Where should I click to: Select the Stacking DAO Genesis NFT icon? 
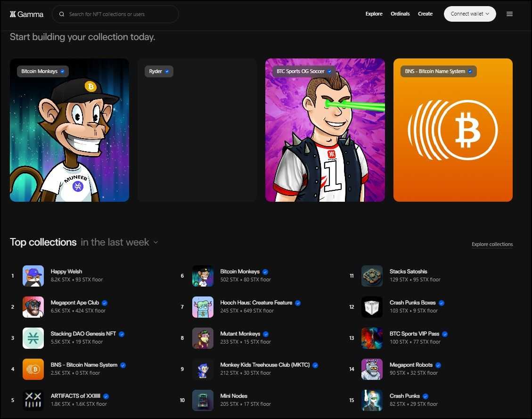[x=33, y=338]
